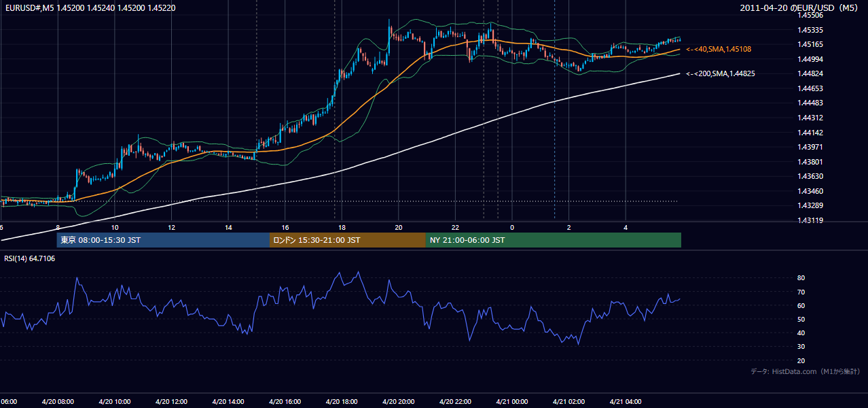Viewport: 868px width, 408px height.
Task: Click price axis label 1.44824
Action: (810, 73)
